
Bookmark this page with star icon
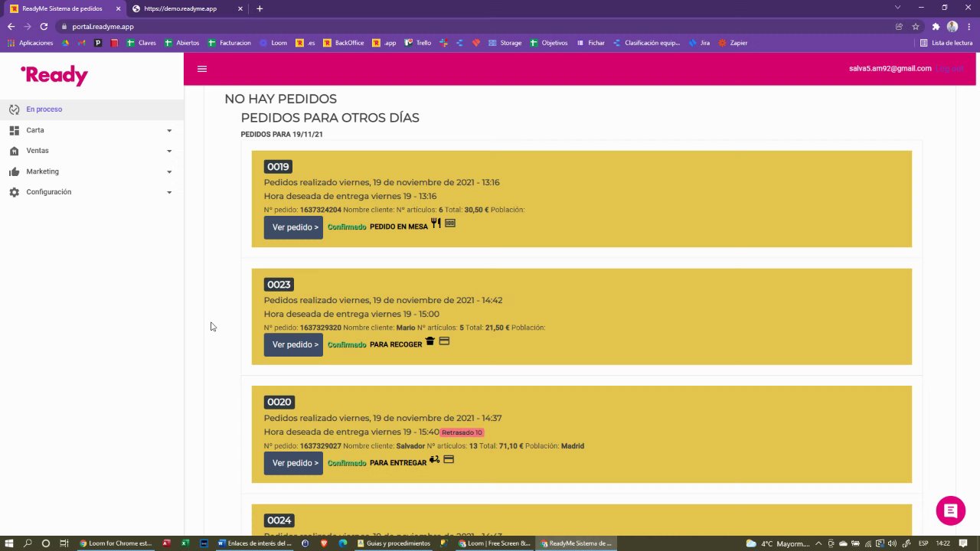(x=916, y=26)
